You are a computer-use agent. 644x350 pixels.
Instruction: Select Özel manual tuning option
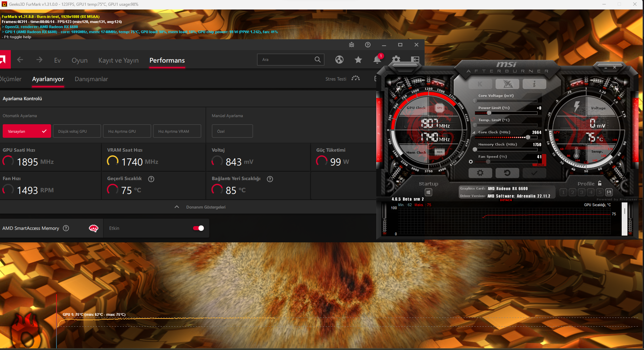pyautogui.click(x=232, y=131)
